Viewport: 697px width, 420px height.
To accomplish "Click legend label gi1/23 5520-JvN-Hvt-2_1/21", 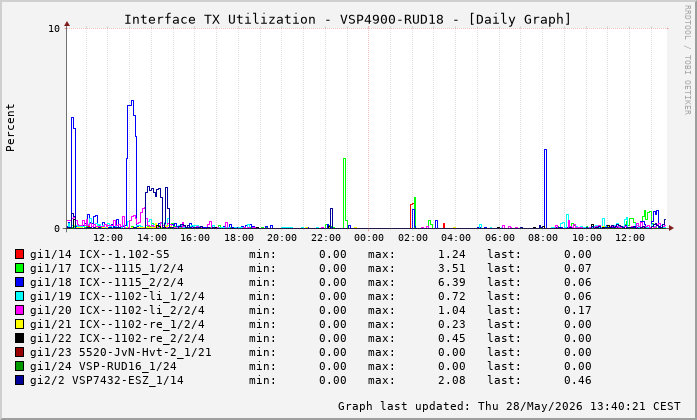I will tap(120, 352).
